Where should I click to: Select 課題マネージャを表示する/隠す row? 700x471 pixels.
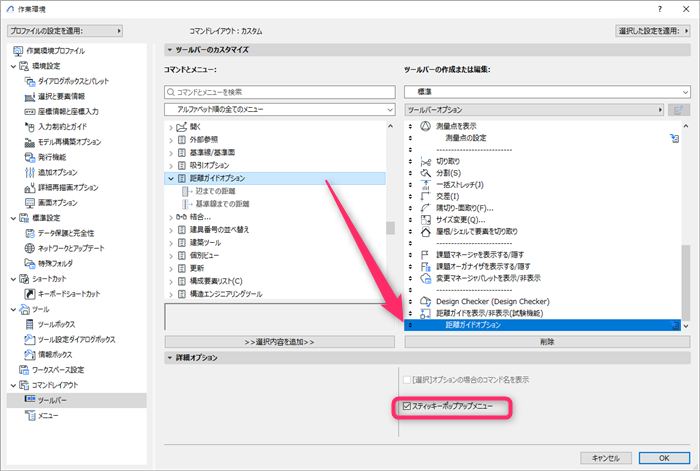(x=542, y=254)
